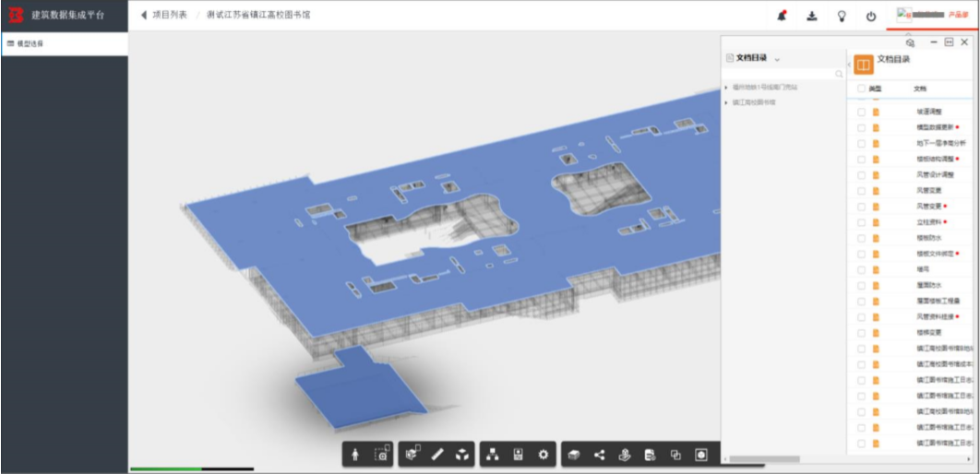Expand the 镇江高校图书馆 tree node

pos(726,102)
